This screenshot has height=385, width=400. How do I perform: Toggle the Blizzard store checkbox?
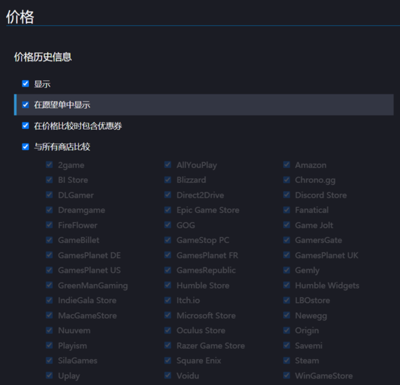click(168, 180)
